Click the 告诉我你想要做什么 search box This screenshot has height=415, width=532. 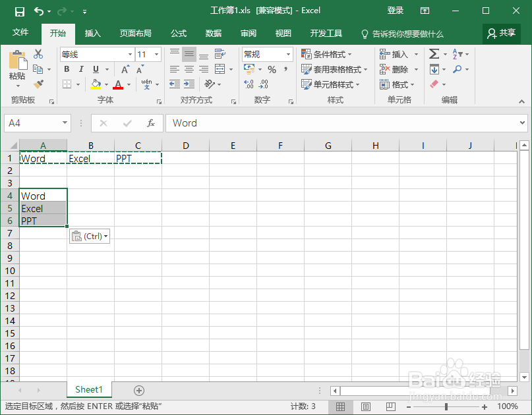(x=402, y=34)
